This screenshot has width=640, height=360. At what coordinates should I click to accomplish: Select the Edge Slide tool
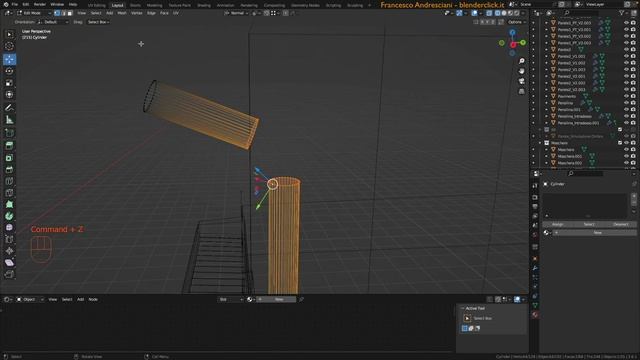click(9, 239)
